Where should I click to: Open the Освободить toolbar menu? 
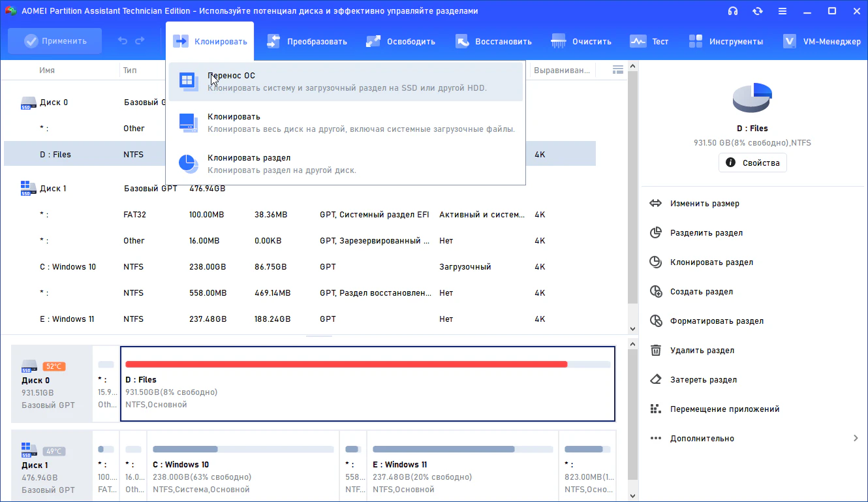pos(401,41)
